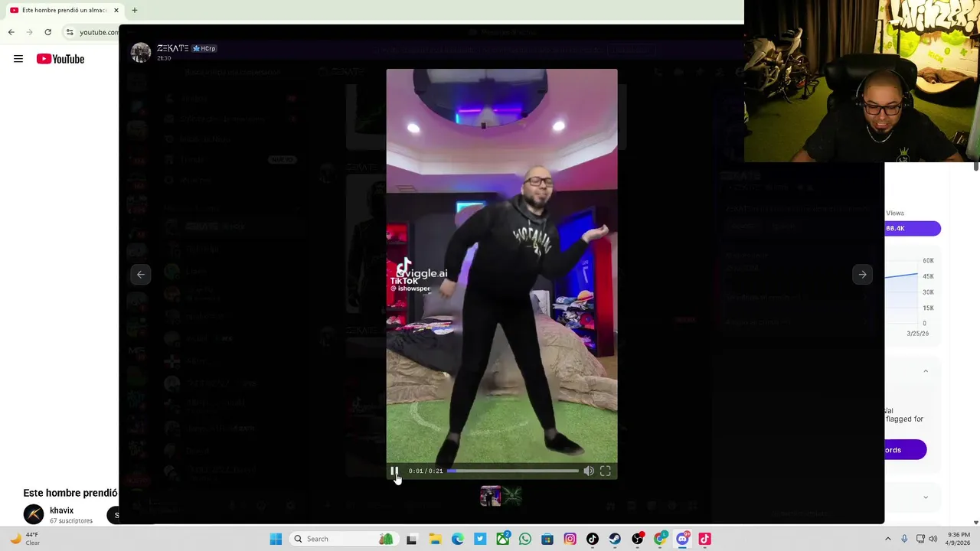Pause the video in the media viewer
The height and width of the screenshot is (551, 980).
click(x=394, y=471)
